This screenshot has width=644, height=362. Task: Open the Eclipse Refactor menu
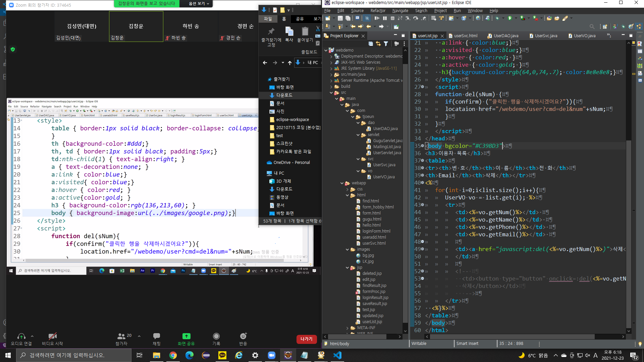(x=378, y=11)
